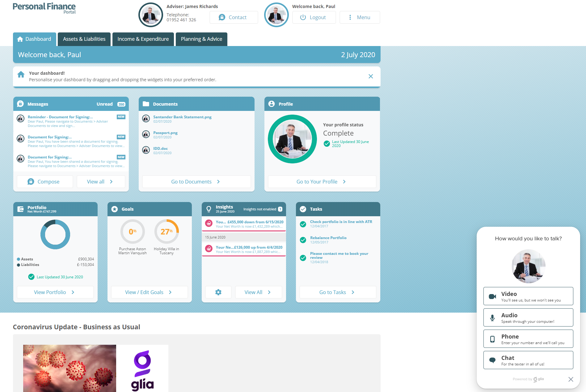Click the Documents folder icon
Screen dimensions: 586x392
(x=146, y=104)
